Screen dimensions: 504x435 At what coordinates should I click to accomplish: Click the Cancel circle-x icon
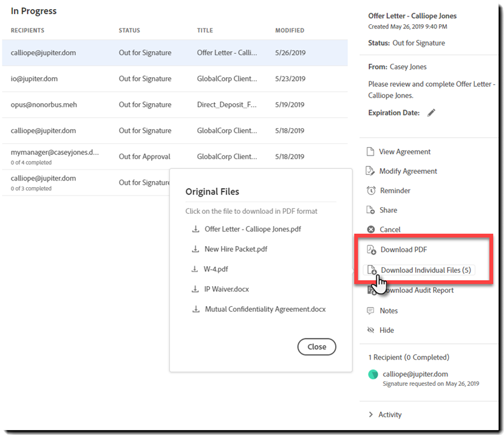pyautogui.click(x=370, y=230)
